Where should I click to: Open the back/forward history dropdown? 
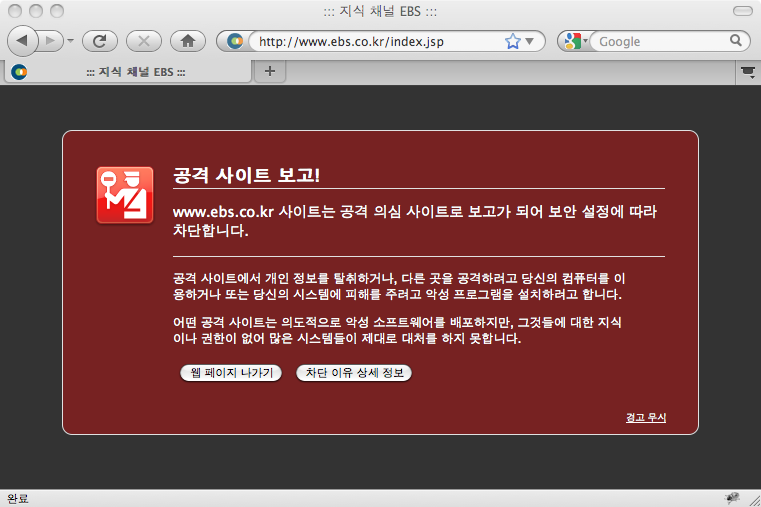[71, 41]
